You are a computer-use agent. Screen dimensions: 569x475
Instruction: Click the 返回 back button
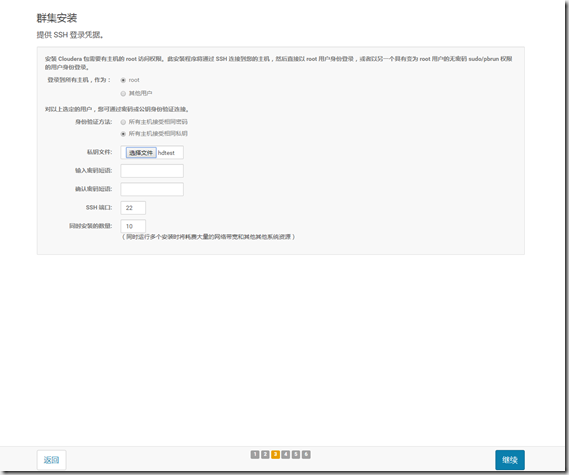click(x=52, y=460)
